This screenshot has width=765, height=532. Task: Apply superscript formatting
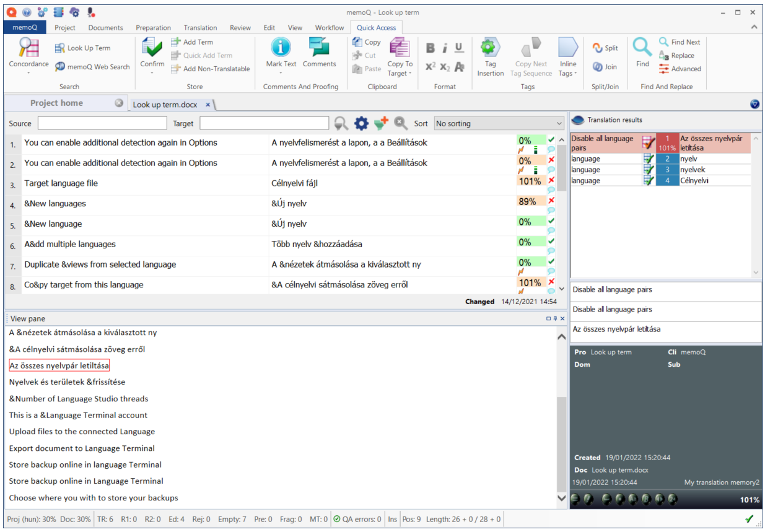(431, 66)
